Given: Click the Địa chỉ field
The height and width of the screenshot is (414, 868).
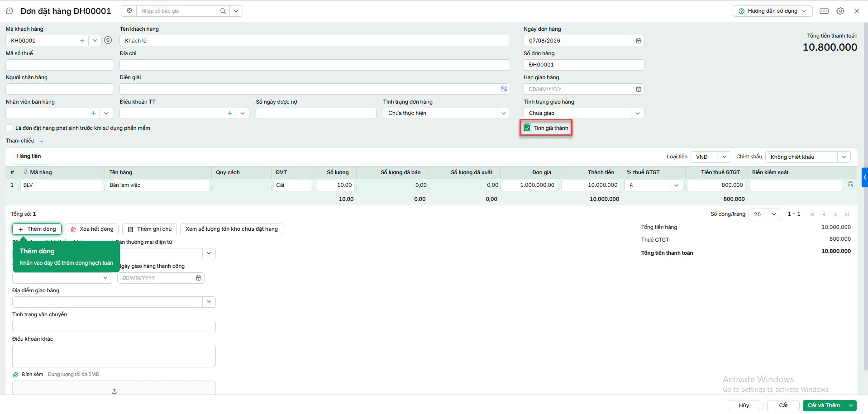Looking at the screenshot, I should pos(315,65).
